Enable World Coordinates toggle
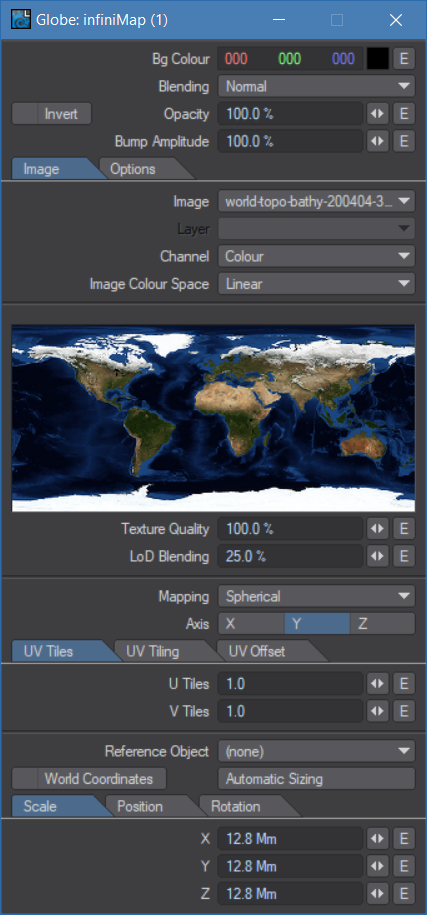This screenshot has height=915, width=427. click(x=89, y=778)
